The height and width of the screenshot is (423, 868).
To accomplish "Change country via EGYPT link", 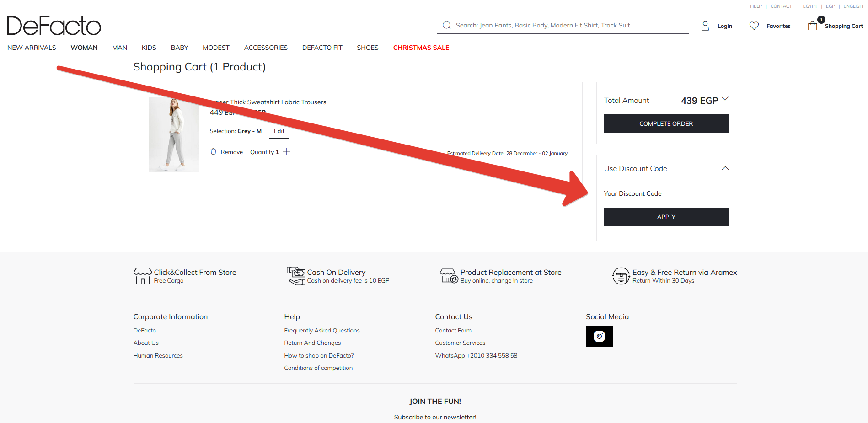I will point(810,6).
